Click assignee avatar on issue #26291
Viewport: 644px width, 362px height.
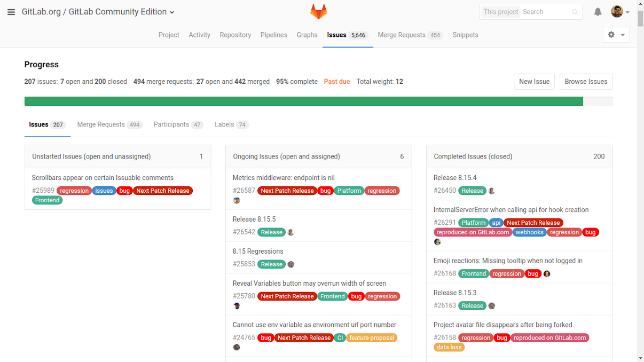tap(437, 242)
